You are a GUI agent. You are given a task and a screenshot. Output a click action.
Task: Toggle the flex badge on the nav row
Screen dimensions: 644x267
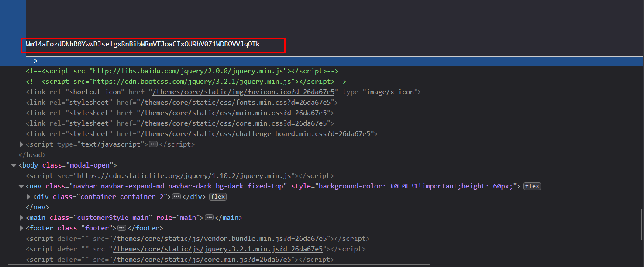[532, 186]
